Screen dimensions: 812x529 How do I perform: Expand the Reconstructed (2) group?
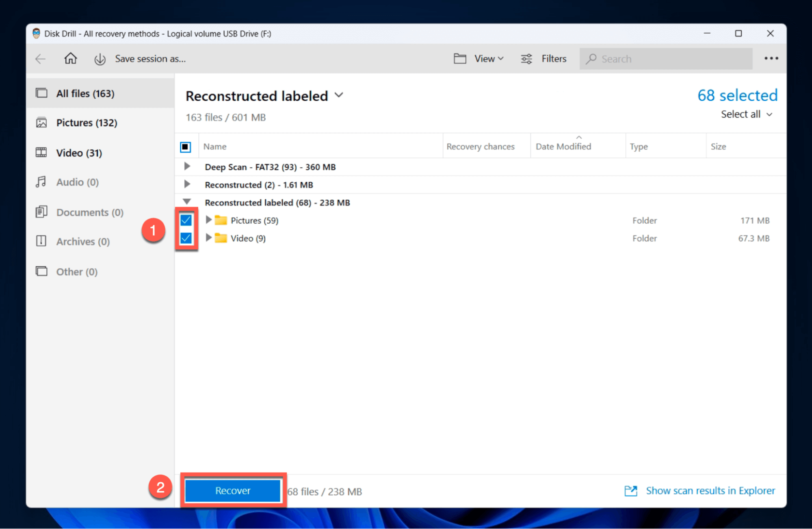pos(187,184)
